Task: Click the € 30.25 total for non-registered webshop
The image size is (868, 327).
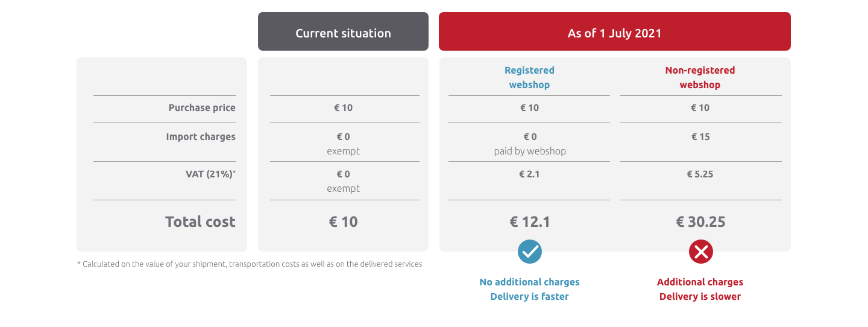Action: 700,221
